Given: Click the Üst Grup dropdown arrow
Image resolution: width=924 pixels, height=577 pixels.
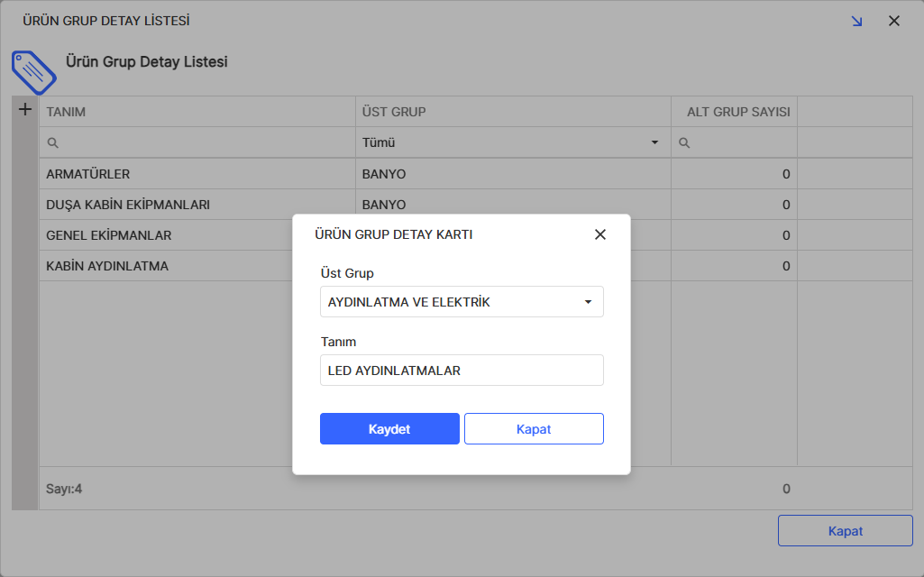Looking at the screenshot, I should (x=588, y=302).
